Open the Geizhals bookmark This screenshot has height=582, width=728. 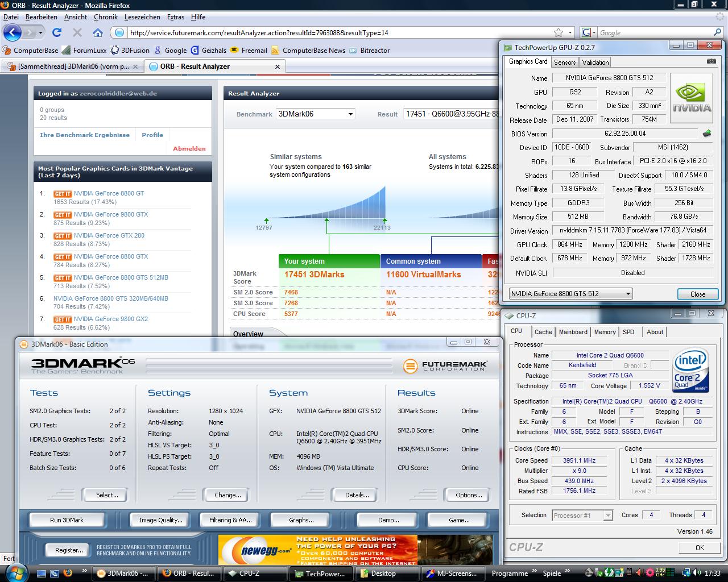[208, 50]
